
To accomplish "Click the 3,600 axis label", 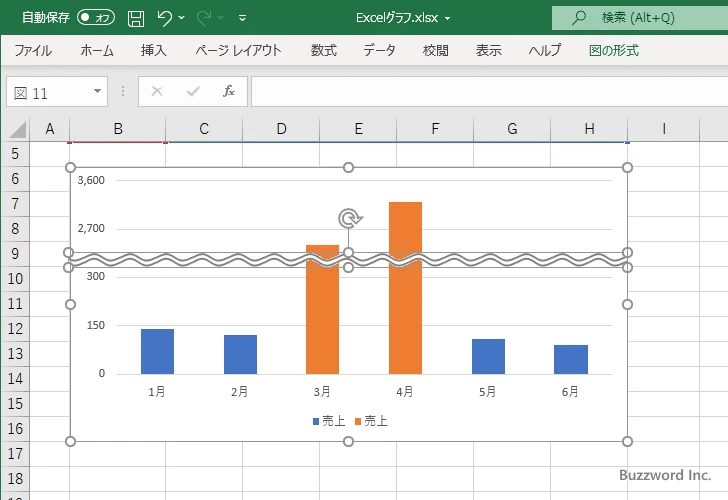I will (91, 180).
